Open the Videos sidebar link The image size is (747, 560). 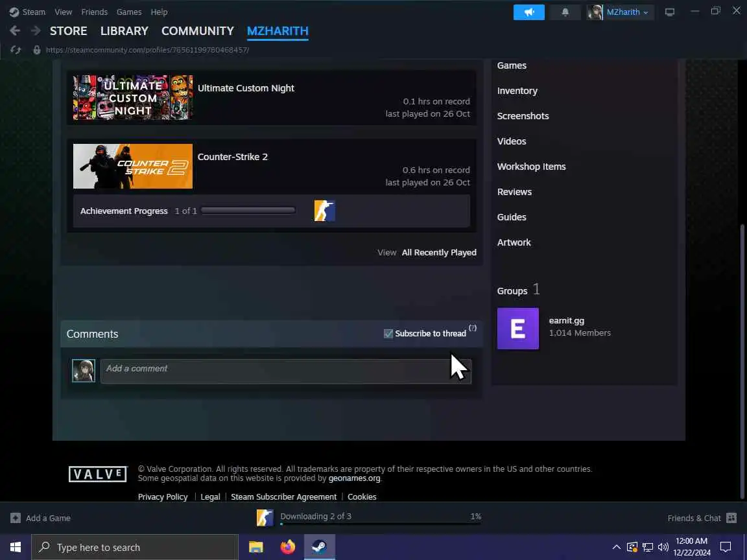click(512, 141)
